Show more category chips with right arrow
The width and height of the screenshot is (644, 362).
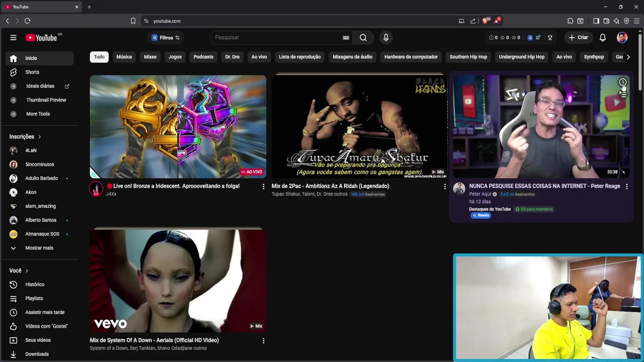628,57
